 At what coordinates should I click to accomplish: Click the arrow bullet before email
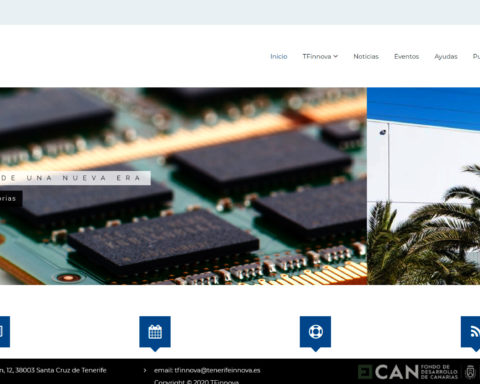[x=145, y=370]
